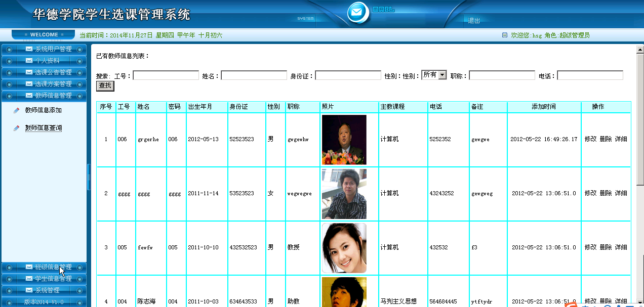Click right round knob on 个人资料 bar
The height and width of the screenshot is (307, 644).
(x=80, y=61)
